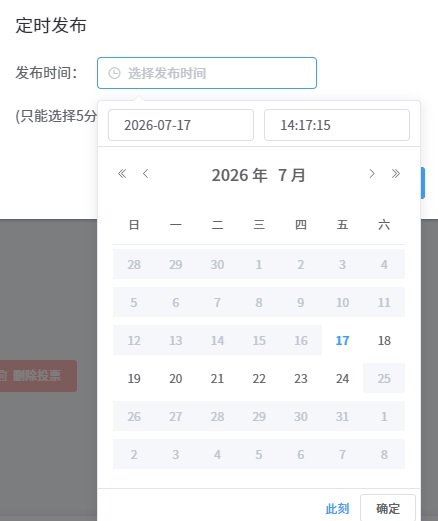Choose July 19 date cell

134,378
